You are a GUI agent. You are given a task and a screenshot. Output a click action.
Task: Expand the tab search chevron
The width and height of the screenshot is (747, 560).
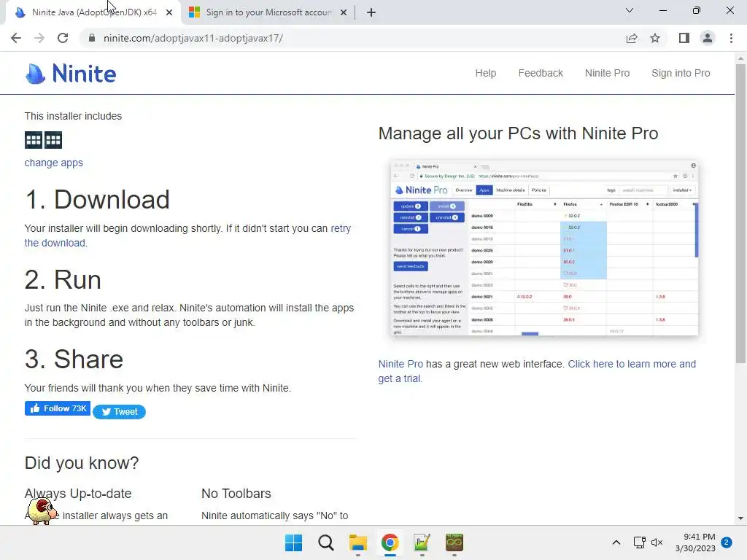[x=630, y=10]
